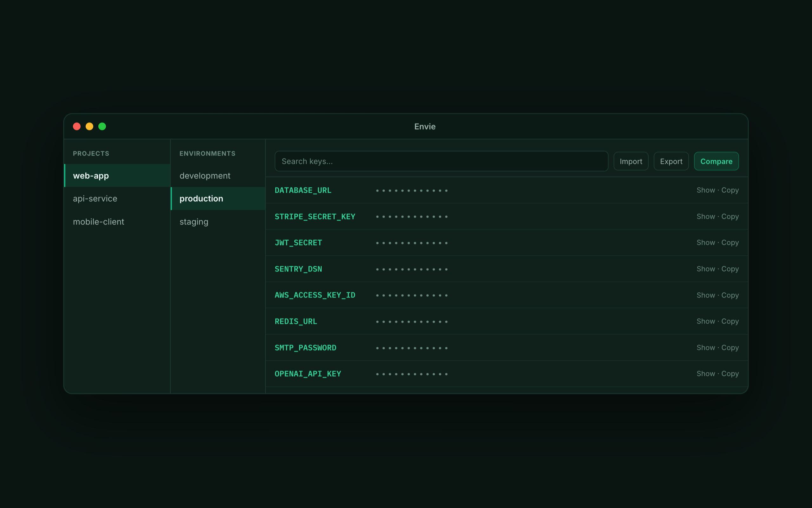This screenshot has height=508, width=812.
Task: Click the STRIPE_SECRET_KEY key name
Action: [x=315, y=216]
